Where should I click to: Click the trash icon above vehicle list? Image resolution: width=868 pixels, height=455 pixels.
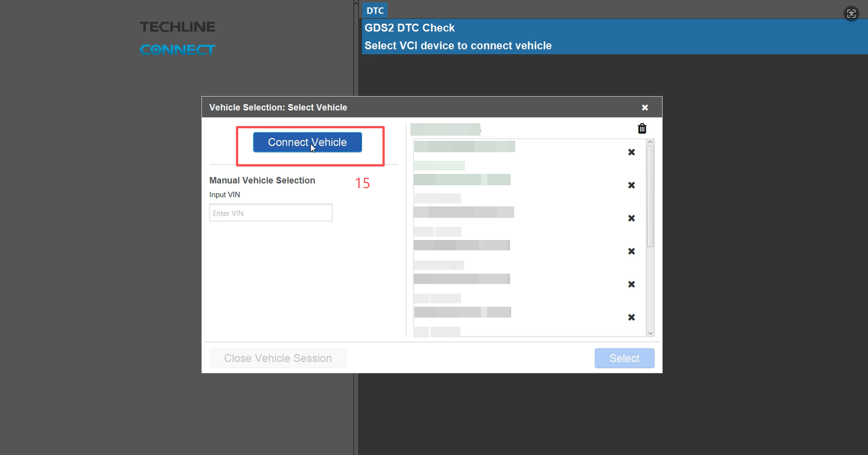pos(642,129)
